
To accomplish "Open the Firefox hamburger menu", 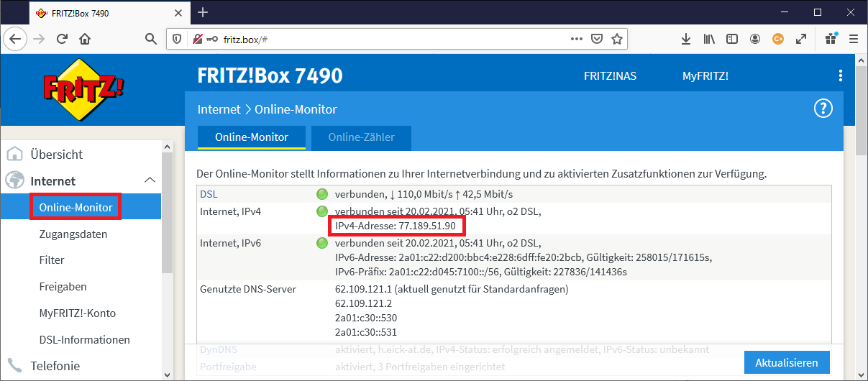I will pos(854,39).
